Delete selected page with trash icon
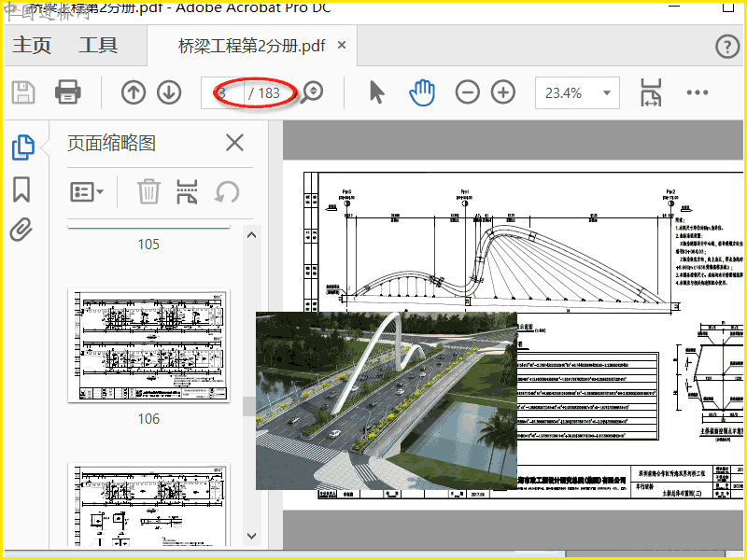The width and height of the screenshot is (747, 560). [148, 192]
